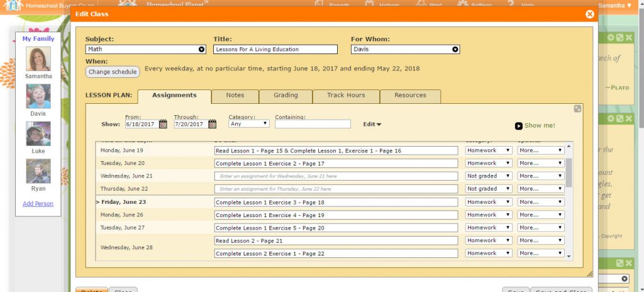The width and height of the screenshot is (644, 292).
Task: Click the Show me! video play icon
Action: click(x=519, y=126)
